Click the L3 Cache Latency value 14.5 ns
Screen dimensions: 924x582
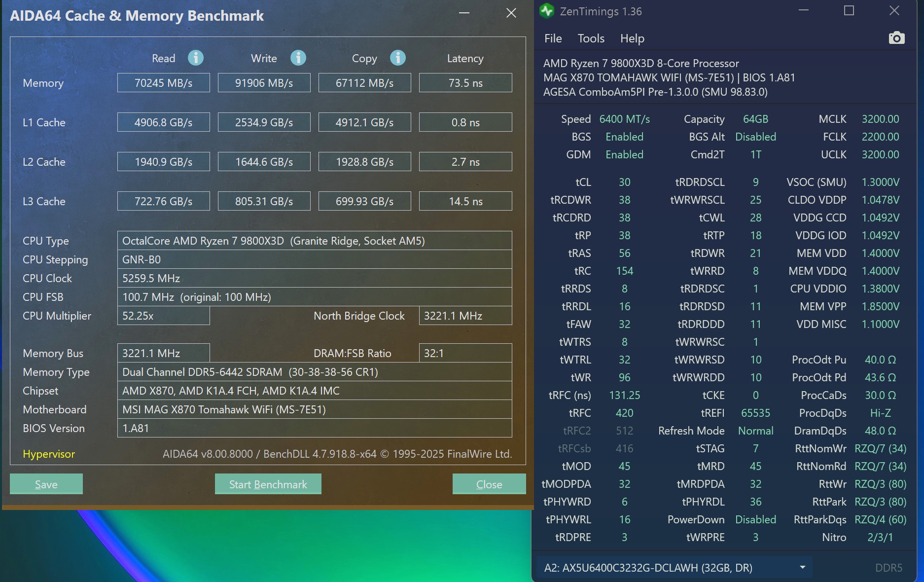[x=465, y=201]
